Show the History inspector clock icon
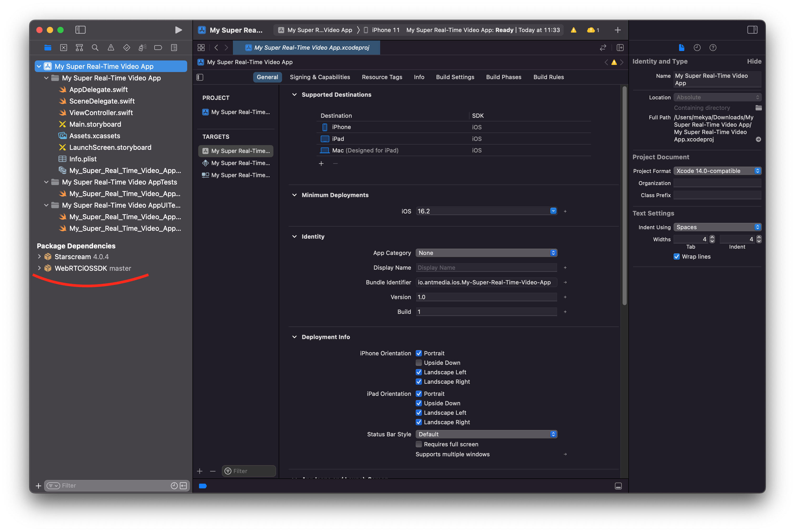This screenshot has height=532, width=795. [697, 48]
